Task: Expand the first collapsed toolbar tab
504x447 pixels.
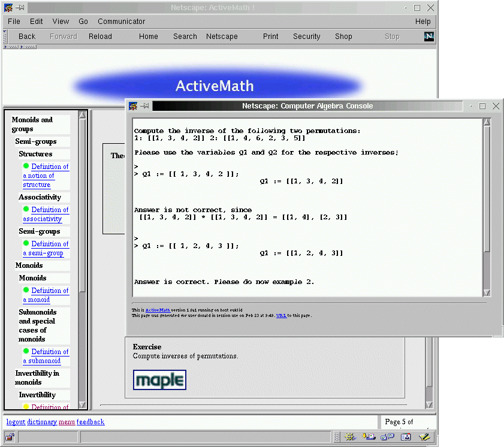Action: (11, 47)
